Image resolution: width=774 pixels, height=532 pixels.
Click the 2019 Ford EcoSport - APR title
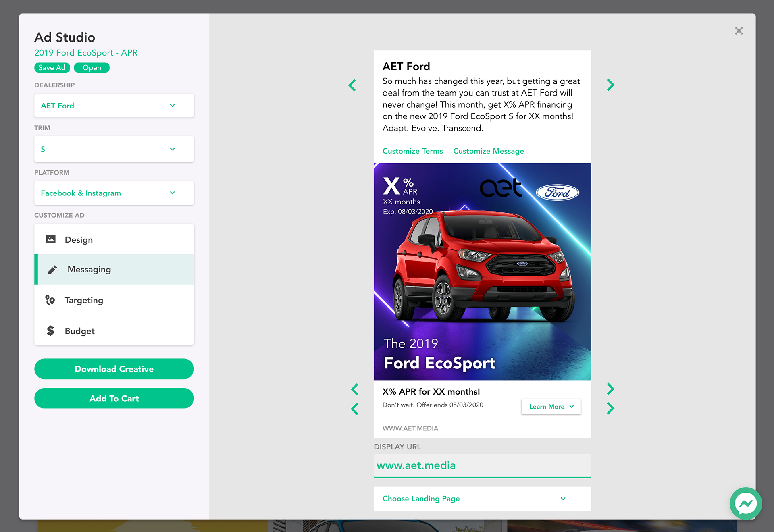tap(86, 53)
